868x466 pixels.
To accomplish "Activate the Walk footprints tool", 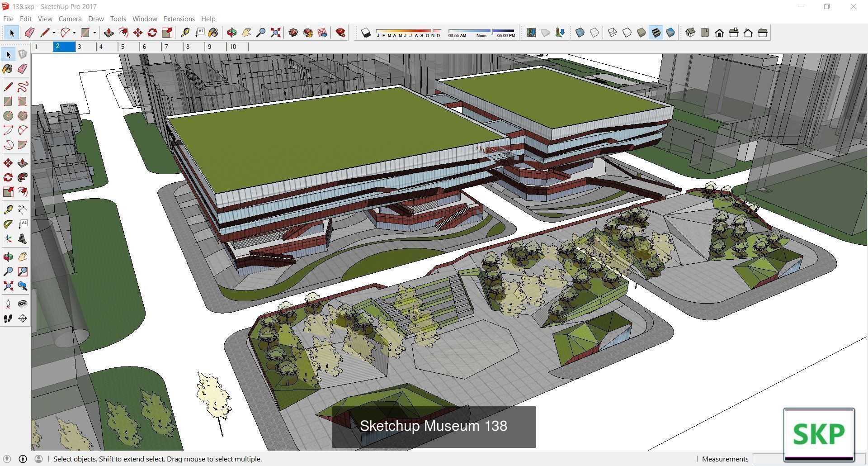I will pos(8,319).
